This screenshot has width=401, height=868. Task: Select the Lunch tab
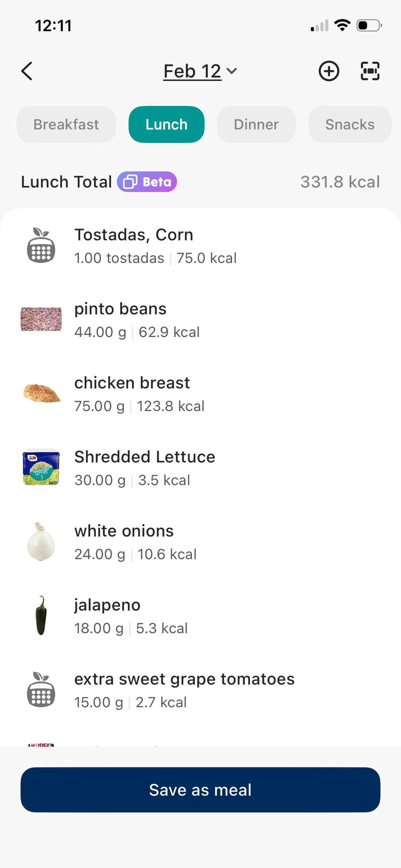click(x=166, y=124)
